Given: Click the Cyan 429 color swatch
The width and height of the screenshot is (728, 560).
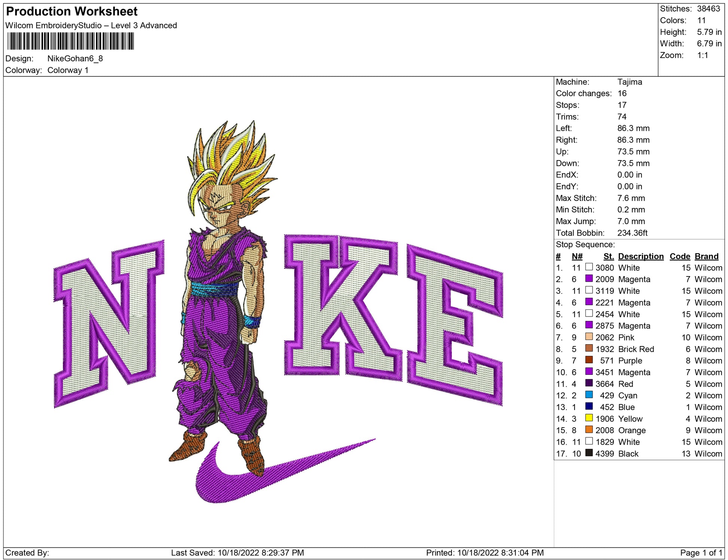Looking at the screenshot, I should click(589, 395).
